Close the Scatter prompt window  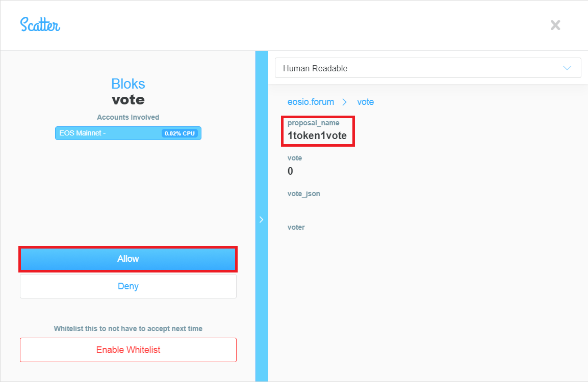555,25
